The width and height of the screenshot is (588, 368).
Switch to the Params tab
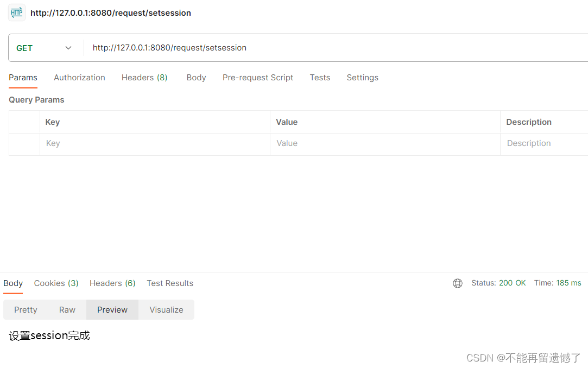[23, 78]
